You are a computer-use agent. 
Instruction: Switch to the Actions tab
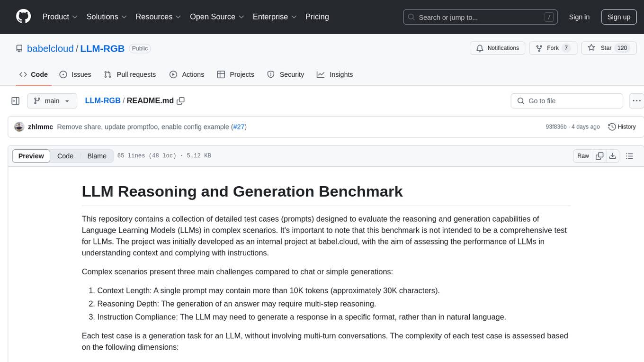click(187, 74)
